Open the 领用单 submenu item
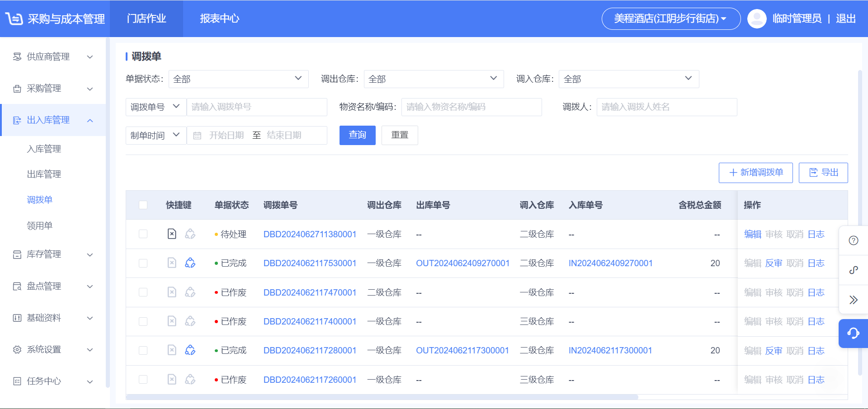868x409 pixels. tap(40, 226)
